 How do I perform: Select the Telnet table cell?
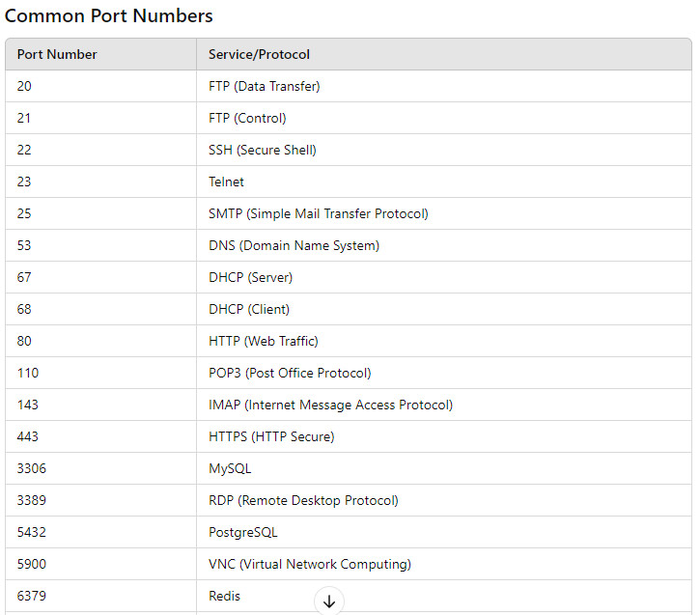pyautogui.click(x=444, y=182)
